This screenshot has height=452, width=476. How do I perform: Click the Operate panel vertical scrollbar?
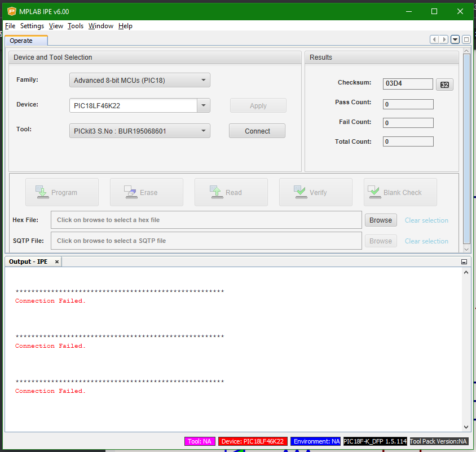(x=466, y=149)
